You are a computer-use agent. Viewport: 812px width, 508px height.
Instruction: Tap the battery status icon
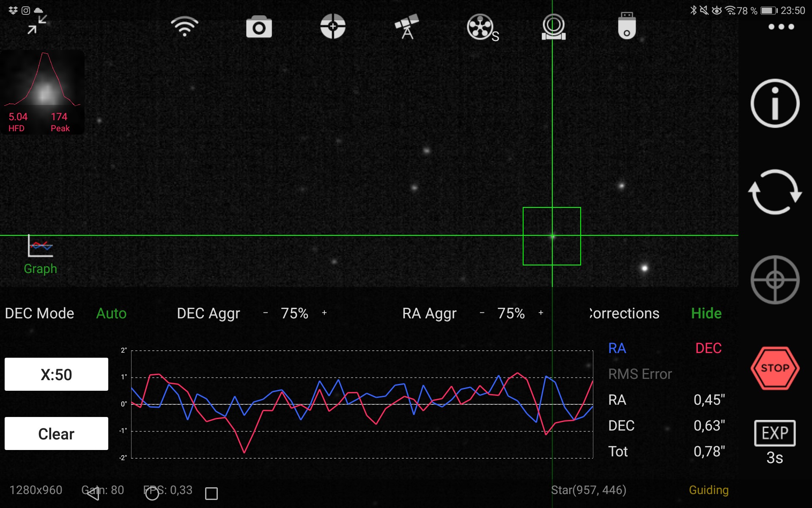[769, 11]
